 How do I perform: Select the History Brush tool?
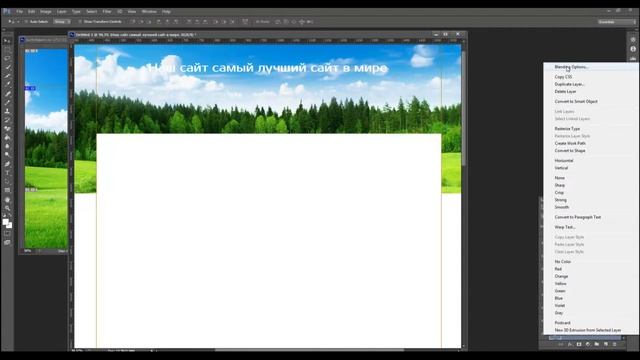7,120
